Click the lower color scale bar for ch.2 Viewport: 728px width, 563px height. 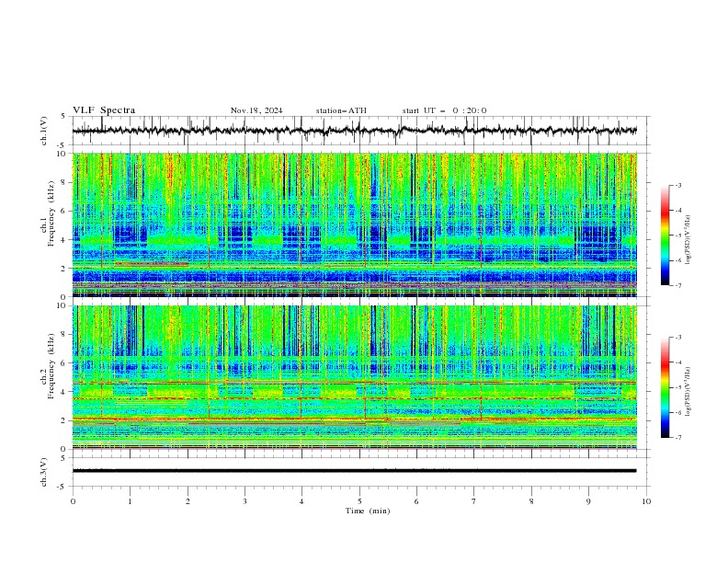click(x=665, y=387)
